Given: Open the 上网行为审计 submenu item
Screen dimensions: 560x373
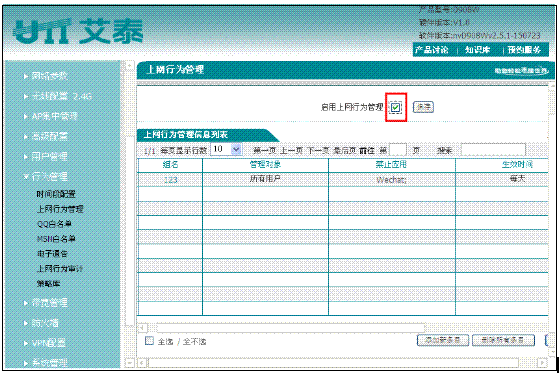Looking at the screenshot, I should pyautogui.click(x=60, y=269).
